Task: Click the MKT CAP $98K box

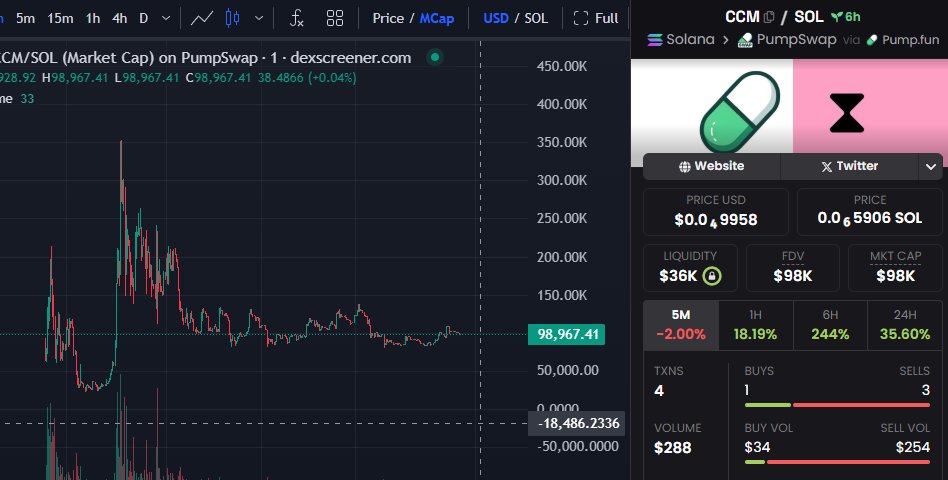Action: click(x=895, y=268)
